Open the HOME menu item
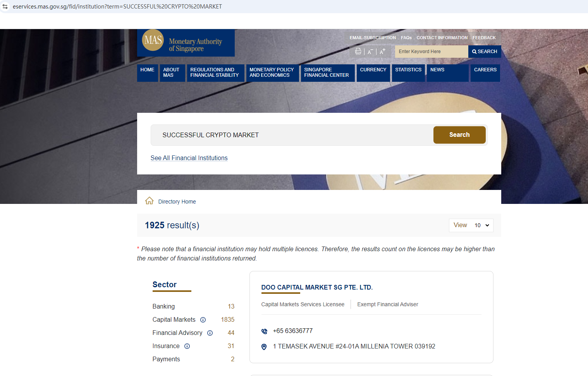 click(147, 73)
